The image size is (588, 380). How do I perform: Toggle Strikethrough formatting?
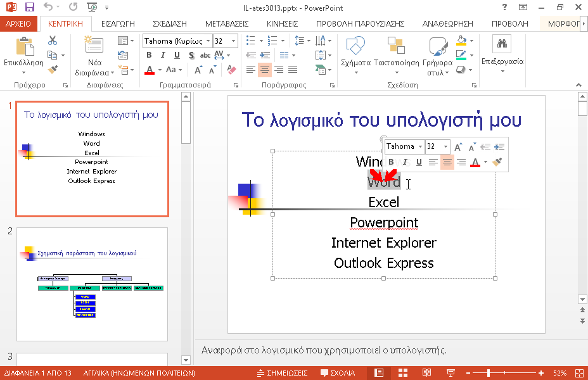click(x=205, y=56)
